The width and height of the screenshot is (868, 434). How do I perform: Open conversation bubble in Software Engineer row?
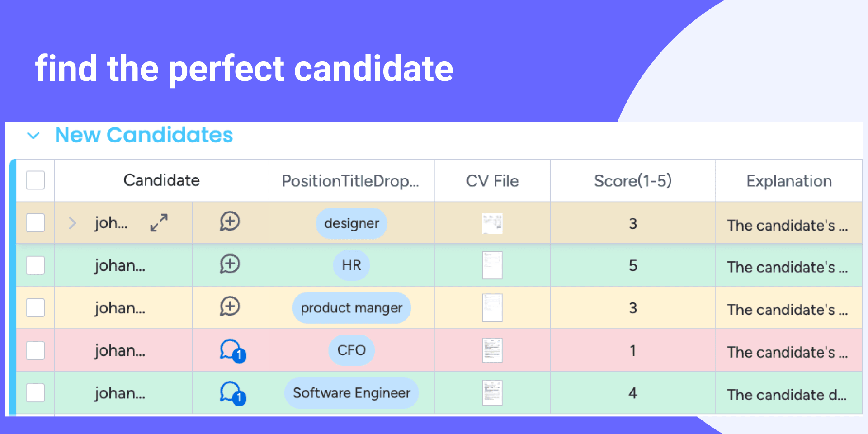tap(231, 393)
